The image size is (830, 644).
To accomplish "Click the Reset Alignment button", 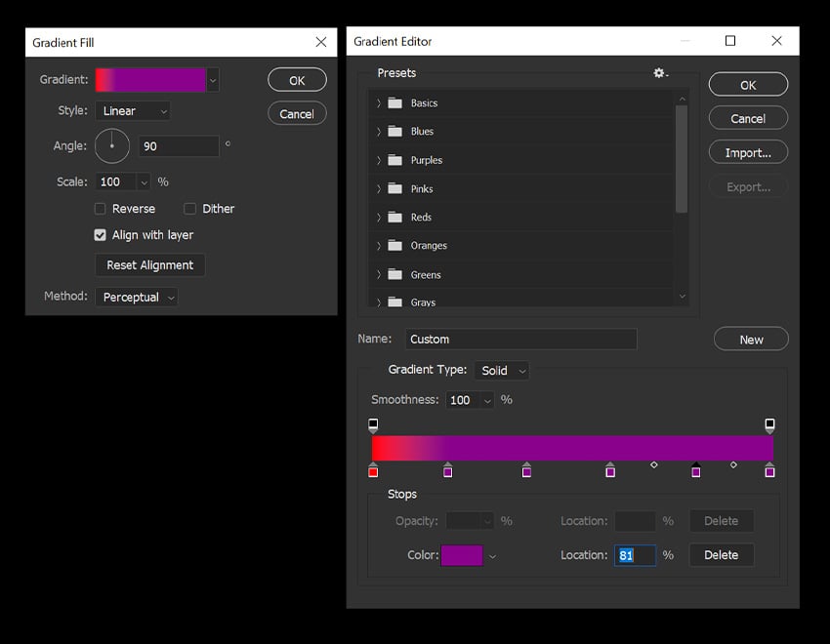I will point(149,265).
